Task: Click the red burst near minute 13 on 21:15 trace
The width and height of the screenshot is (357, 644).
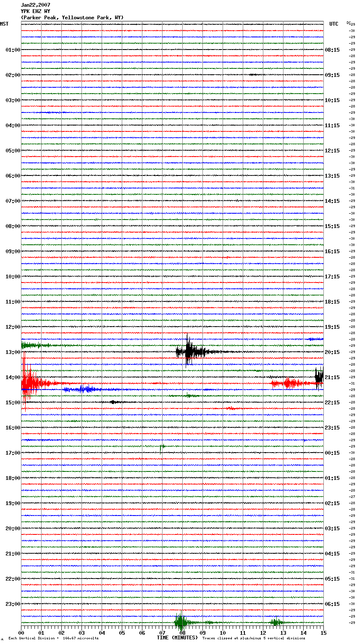Action: pos(290,383)
